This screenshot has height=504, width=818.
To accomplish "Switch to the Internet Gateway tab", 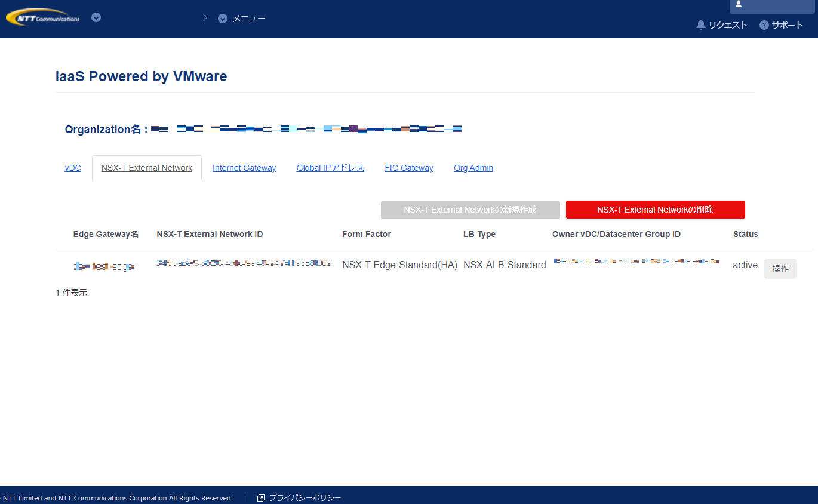I will (x=244, y=168).
